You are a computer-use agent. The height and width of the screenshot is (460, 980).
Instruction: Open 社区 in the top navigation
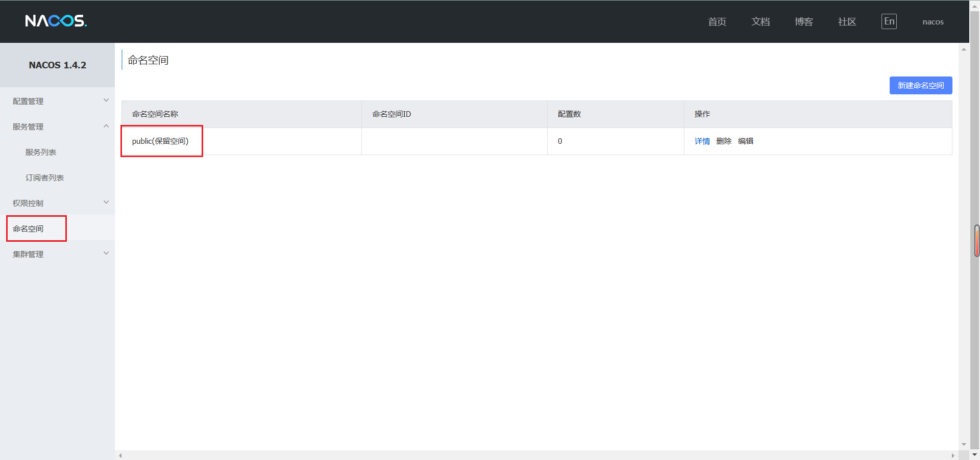click(847, 21)
